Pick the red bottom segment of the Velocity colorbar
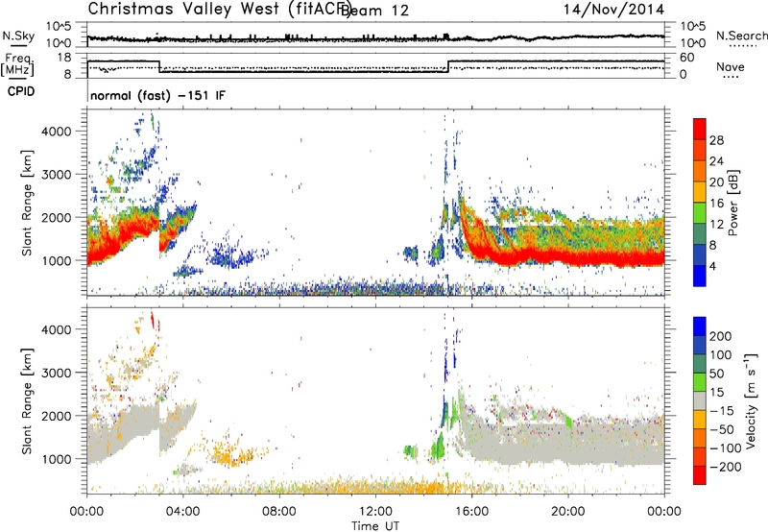Screen dimensions: 768x532 pos(700,475)
